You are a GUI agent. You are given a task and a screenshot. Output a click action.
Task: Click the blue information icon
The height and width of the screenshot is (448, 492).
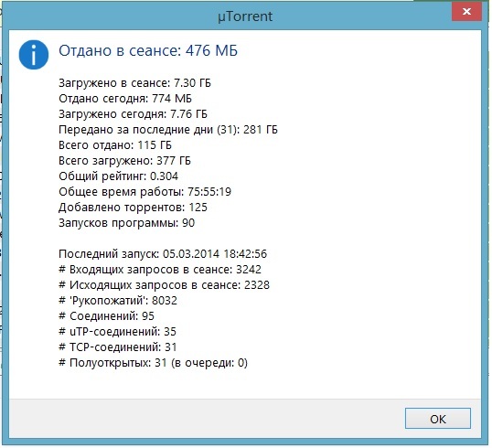tap(34, 55)
